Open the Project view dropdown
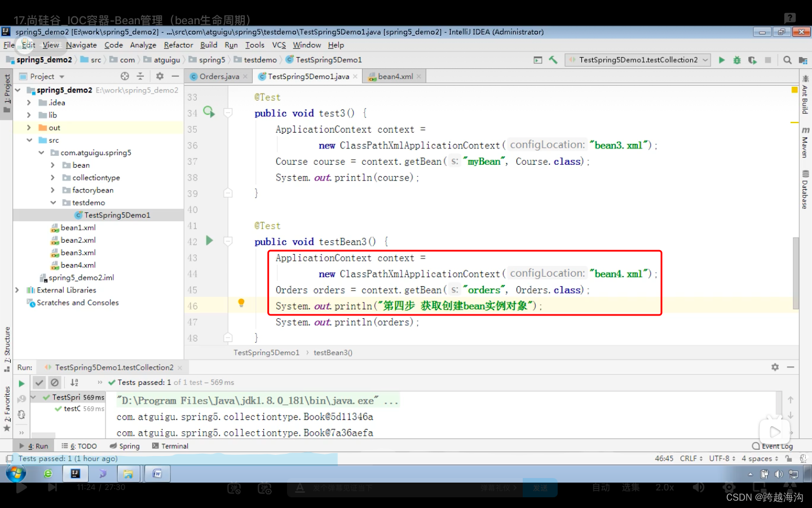 coord(42,76)
